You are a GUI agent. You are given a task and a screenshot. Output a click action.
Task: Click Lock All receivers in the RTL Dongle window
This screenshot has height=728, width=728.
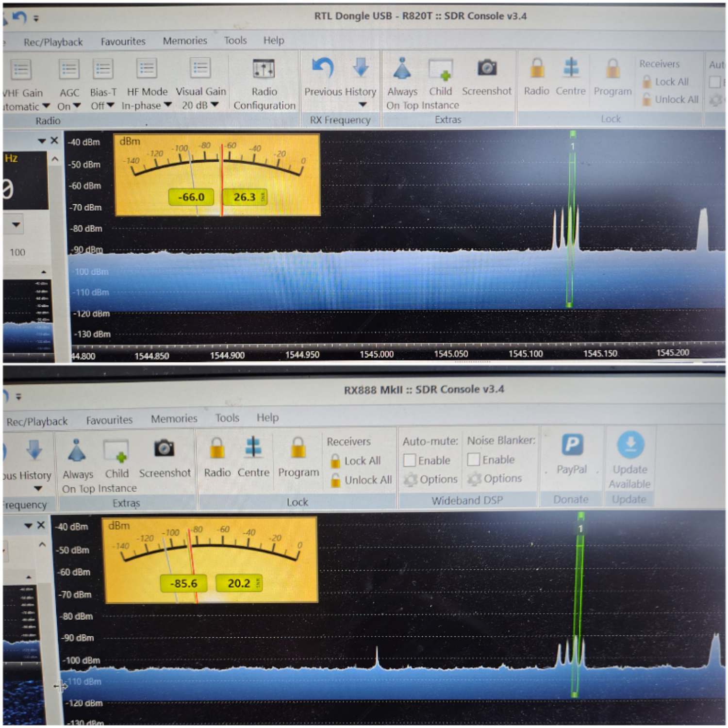click(x=665, y=82)
